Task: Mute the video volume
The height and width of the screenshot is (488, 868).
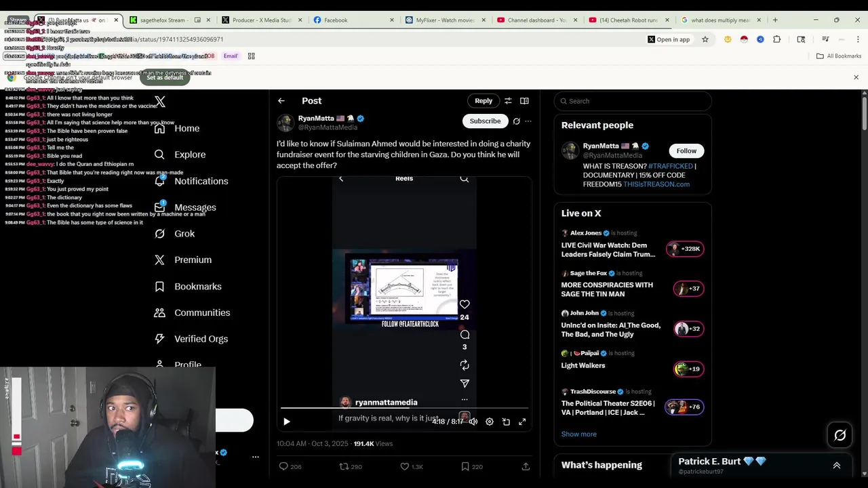Action: (473, 422)
